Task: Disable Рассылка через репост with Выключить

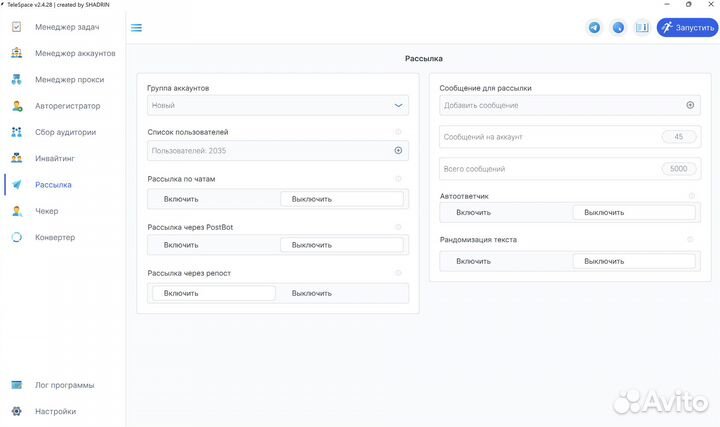Action: (312, 293)
